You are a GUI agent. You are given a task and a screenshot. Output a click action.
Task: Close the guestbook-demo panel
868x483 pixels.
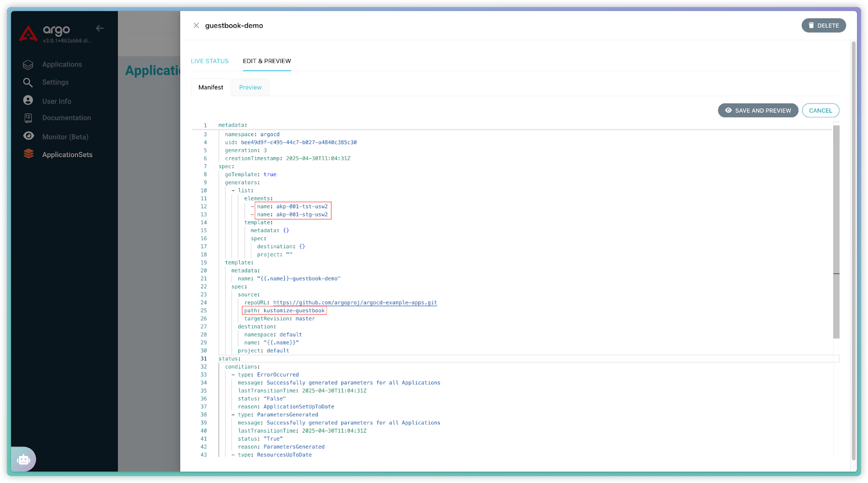point(196,25)
